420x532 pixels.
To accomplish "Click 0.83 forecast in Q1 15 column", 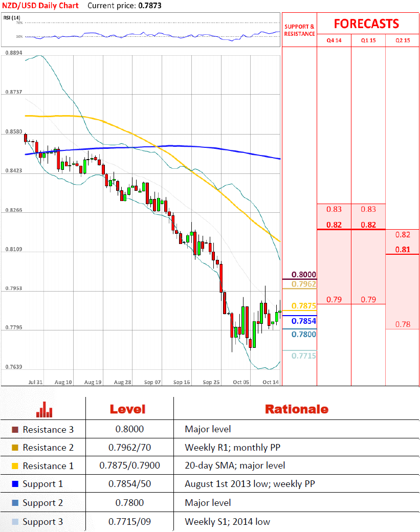I will point(368,209).
